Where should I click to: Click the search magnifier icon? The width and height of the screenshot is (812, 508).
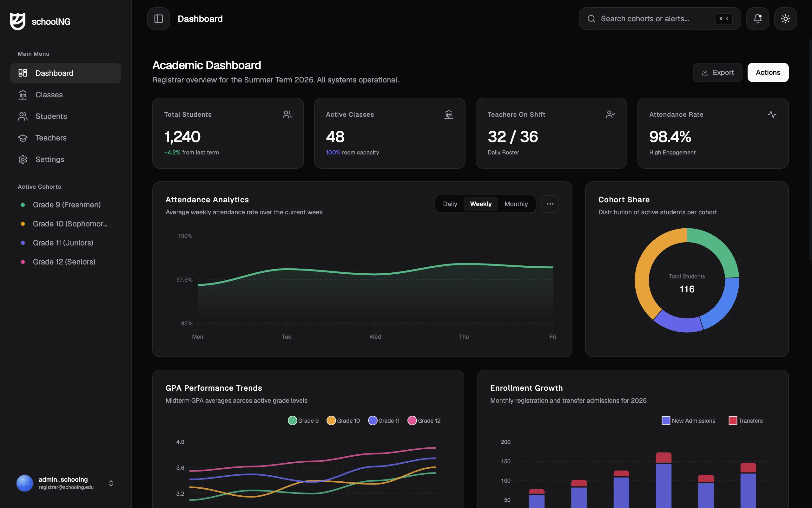[591, 19]
